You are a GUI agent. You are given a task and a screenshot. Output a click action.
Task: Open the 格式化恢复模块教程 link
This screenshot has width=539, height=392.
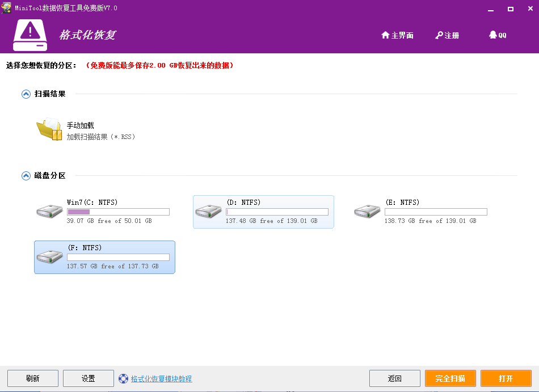click(161, 378)
